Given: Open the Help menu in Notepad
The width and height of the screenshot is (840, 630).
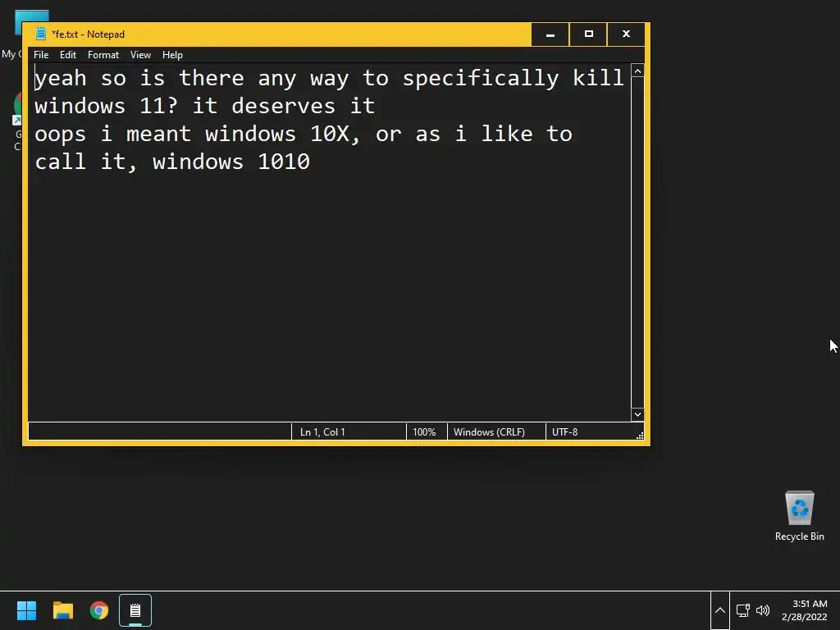Looking at the screenshot, I should [x=172, y=55].
